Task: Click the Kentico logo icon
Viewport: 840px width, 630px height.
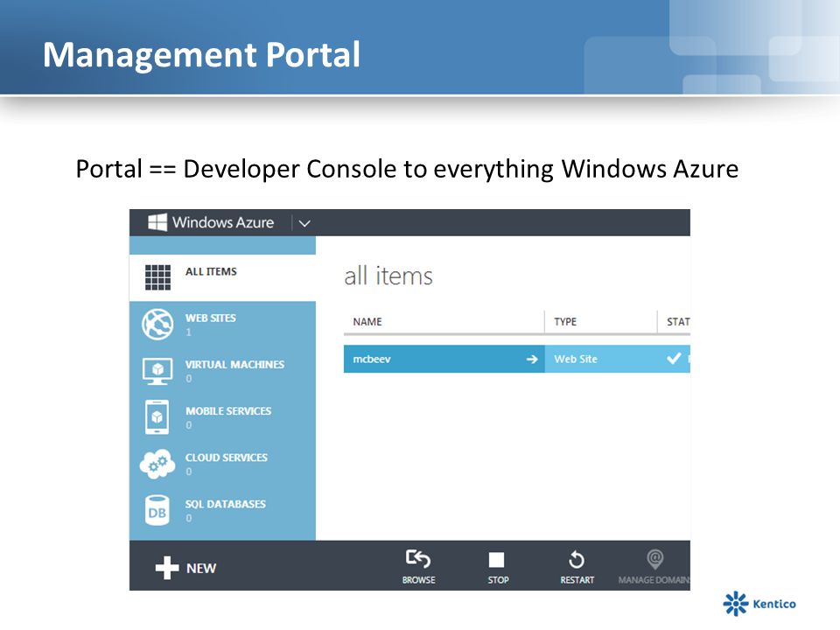Action: (736, 604)
